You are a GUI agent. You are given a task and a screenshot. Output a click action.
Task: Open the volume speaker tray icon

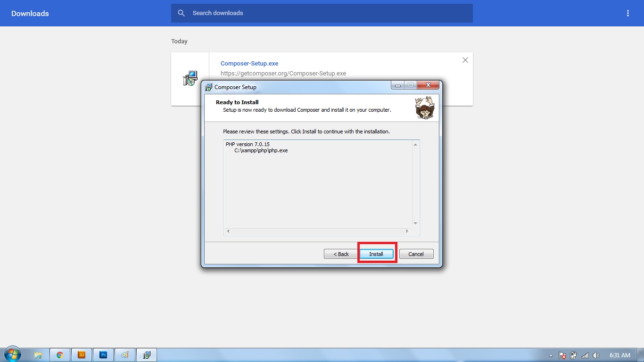pyautogui.click(x=596, y=355)
